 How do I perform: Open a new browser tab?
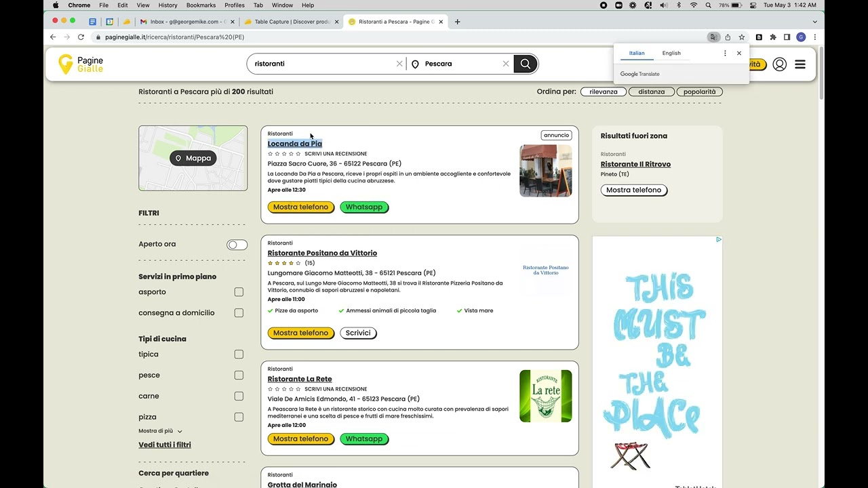coord(458,22)
